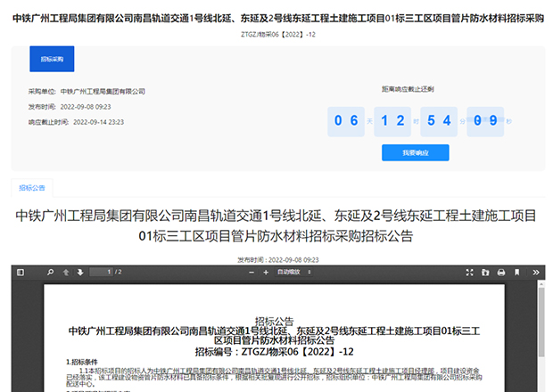Print the PDF document
This screenshot has width=553, height=392.
point(501,273)
